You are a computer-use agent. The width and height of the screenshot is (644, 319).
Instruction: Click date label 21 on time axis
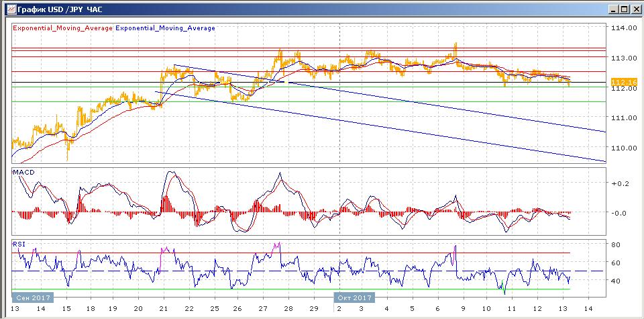click(x=164, y=309)
